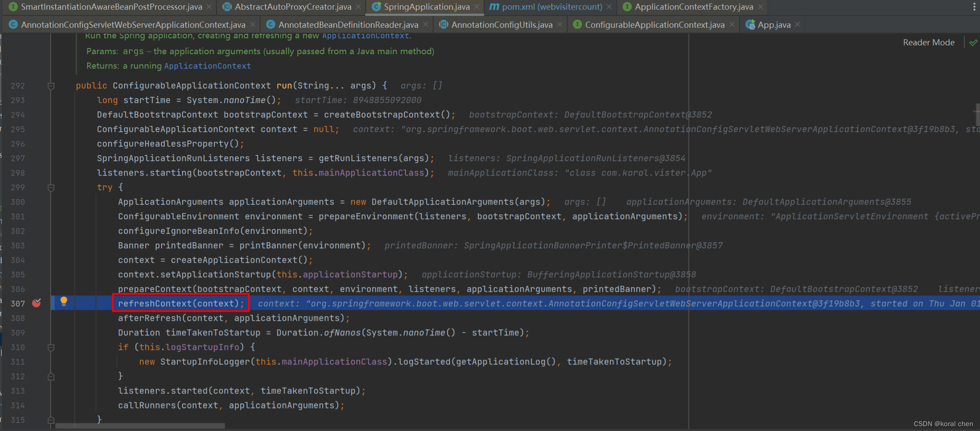Click the getRunListeners(args) call on line 297
The width and height of the screenshot is (980, 431).
coord(373,158)
